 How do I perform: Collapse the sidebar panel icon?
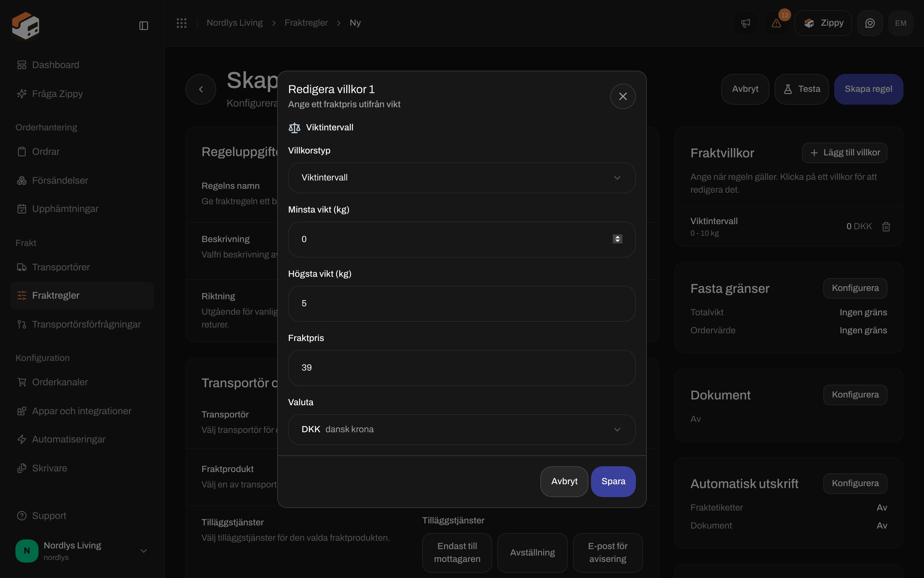pos(143,26)
